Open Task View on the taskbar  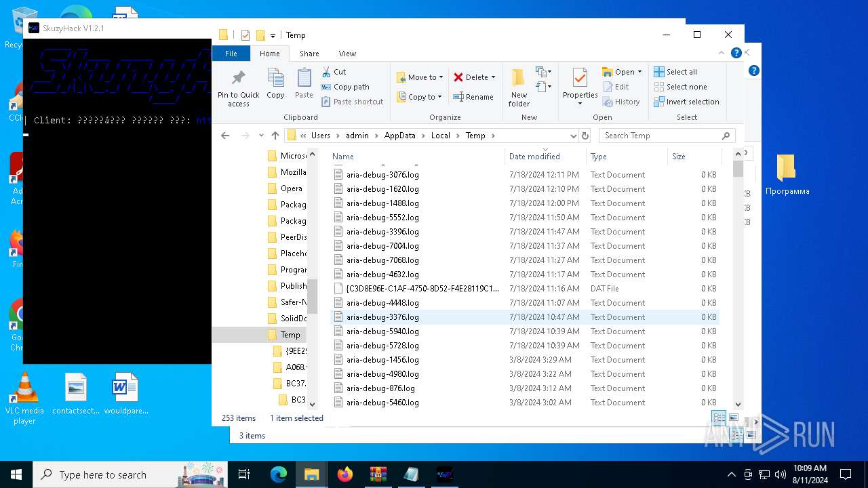[244, 474]
